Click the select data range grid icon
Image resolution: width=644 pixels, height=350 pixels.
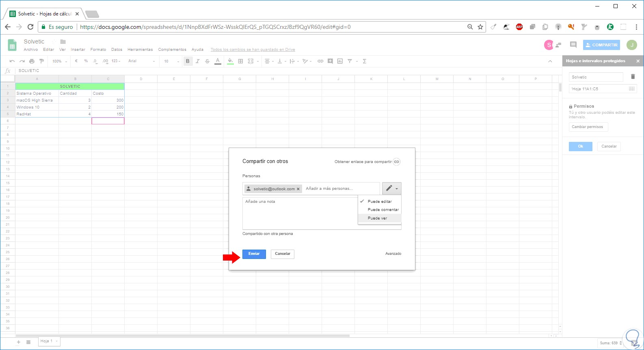point(632,89)
